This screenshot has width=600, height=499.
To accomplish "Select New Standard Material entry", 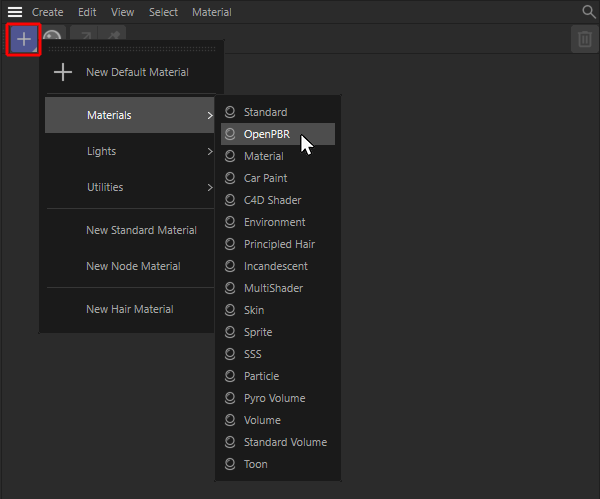I will point(141,230).
